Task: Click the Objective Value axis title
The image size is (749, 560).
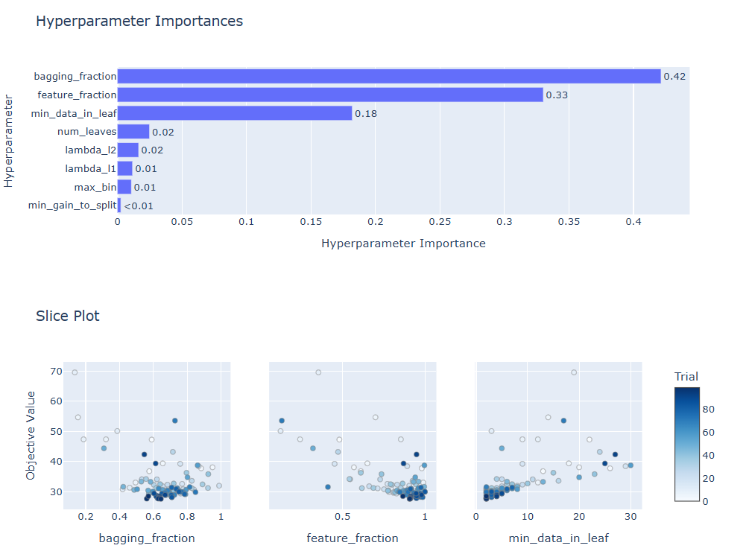Action: click(31, 433)
